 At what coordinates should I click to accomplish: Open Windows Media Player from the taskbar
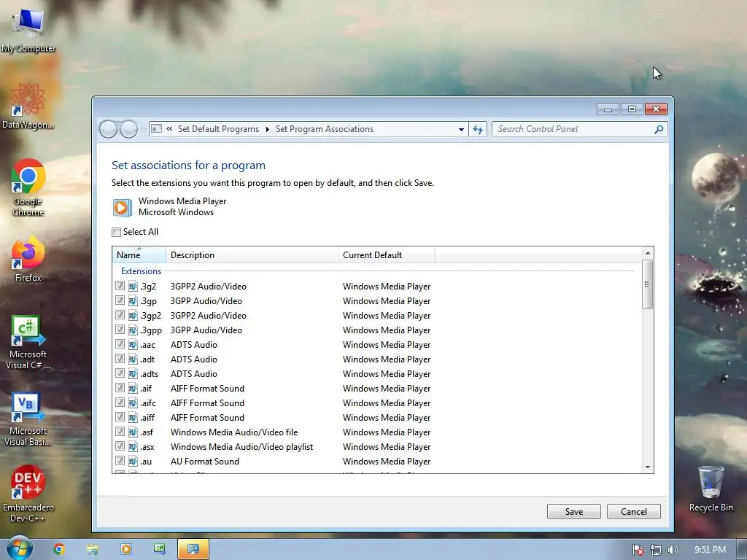(125, 549)
